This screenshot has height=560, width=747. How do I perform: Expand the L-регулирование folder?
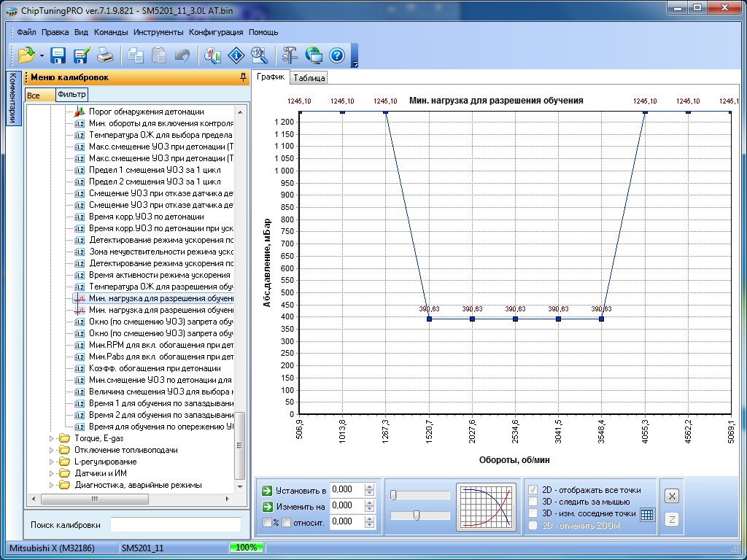pyautogui.click(x=52, y=462)
